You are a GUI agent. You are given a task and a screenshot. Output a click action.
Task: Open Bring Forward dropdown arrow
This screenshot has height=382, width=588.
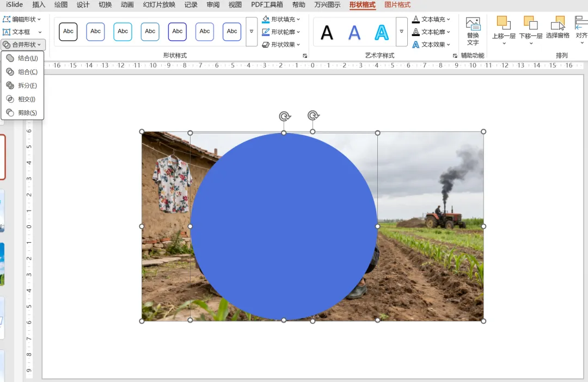(504, 43)
